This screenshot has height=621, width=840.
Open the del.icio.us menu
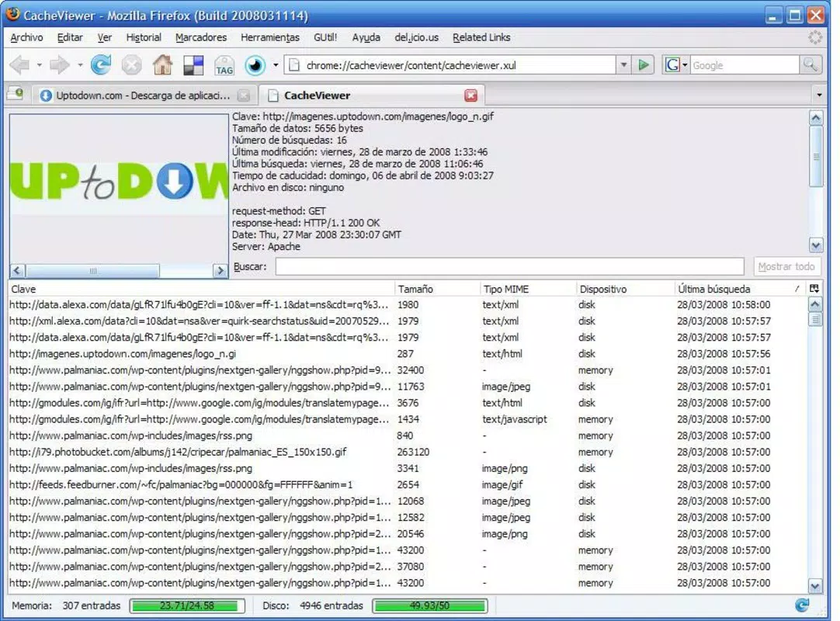[416, 37]
